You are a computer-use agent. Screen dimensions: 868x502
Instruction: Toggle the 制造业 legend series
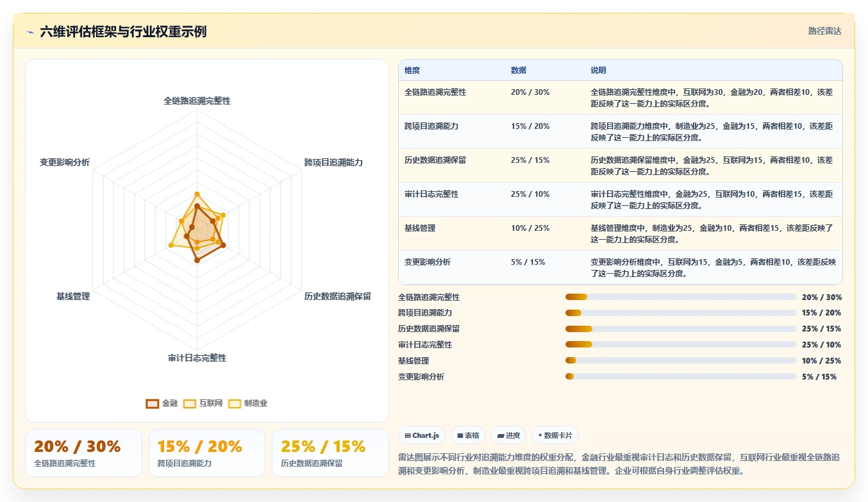point(247,403)
